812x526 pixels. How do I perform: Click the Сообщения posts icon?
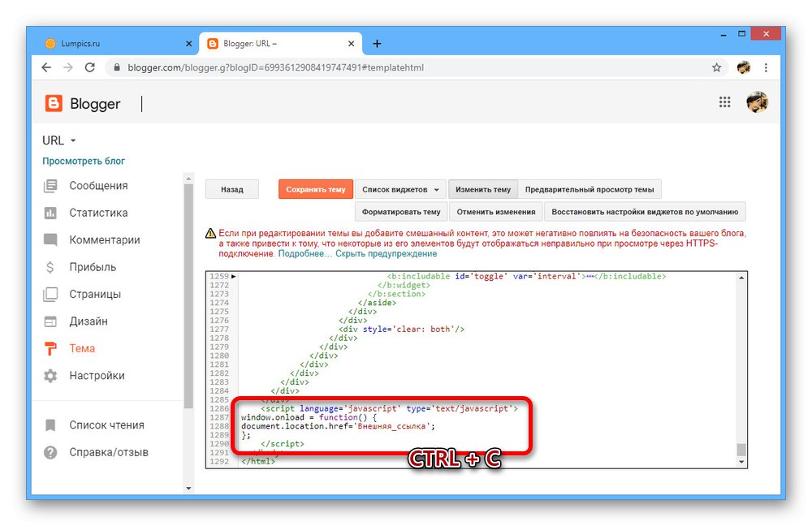[x=50, y=185]
